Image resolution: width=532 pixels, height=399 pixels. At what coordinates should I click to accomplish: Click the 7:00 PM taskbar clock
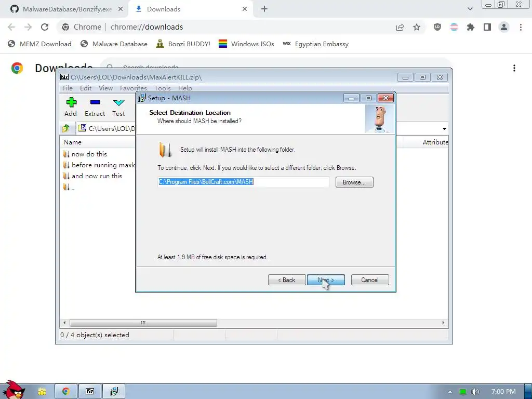[503, 392]
